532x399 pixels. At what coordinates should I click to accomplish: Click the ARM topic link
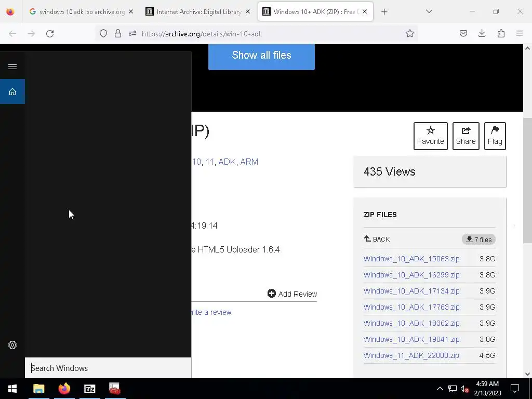tap(249, 162)
